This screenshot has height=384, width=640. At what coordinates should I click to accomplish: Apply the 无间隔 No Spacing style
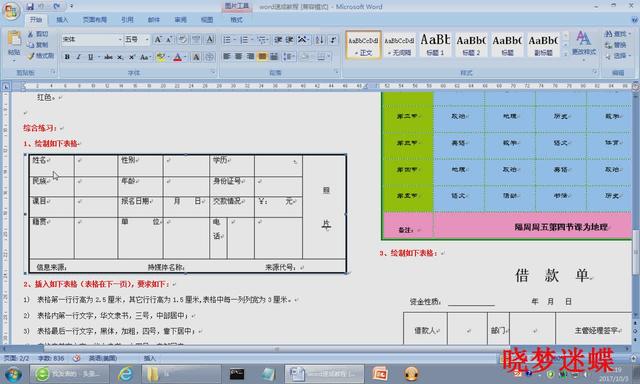coord(399,45)
